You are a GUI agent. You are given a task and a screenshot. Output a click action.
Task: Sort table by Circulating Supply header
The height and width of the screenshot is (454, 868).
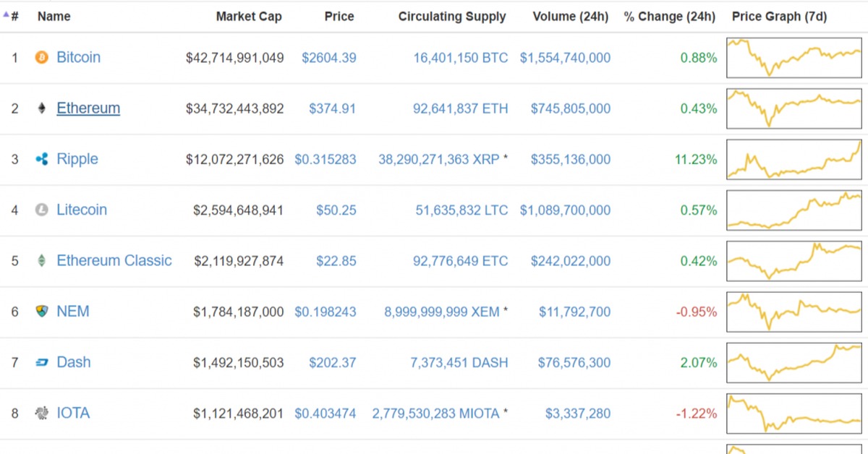(452, 16)
